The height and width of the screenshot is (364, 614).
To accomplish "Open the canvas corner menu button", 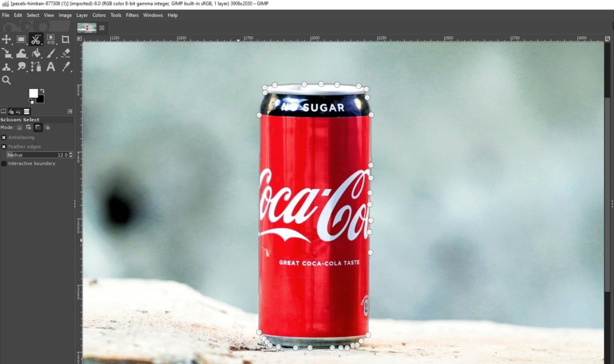I will coord(80,38).
